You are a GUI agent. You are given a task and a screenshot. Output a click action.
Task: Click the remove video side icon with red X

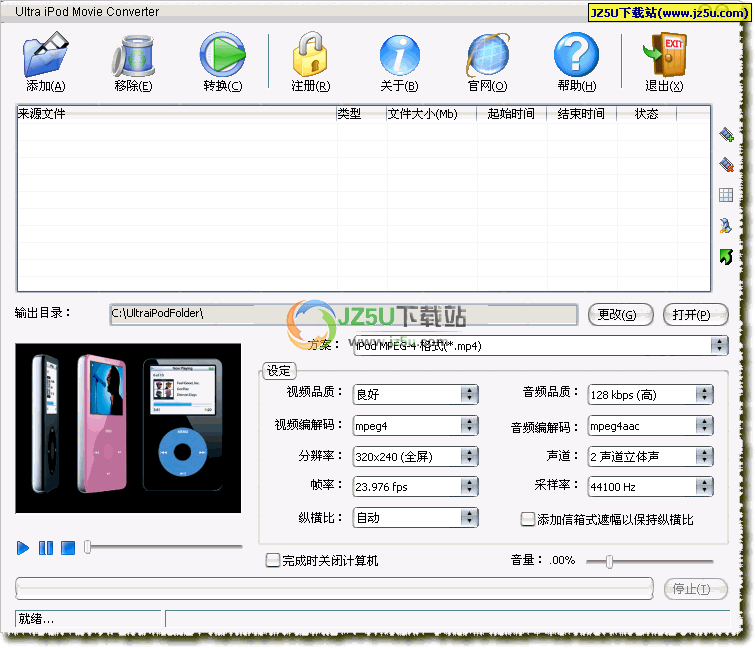coord(726,164)
